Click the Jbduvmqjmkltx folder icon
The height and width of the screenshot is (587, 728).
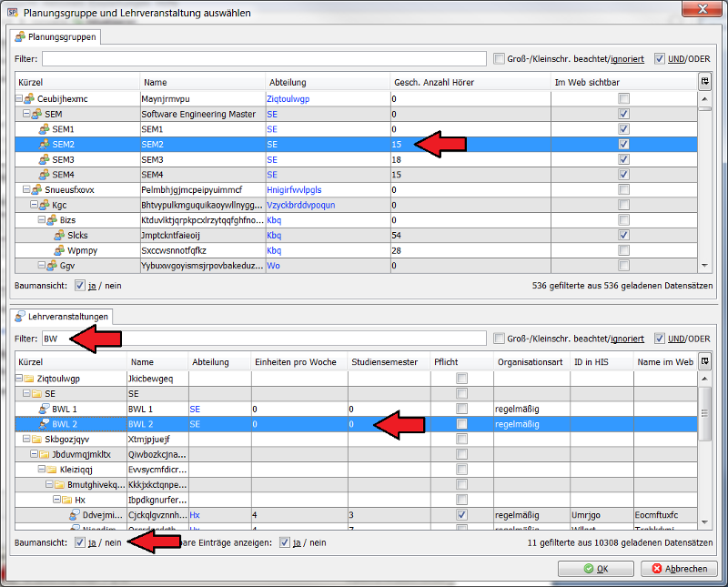coord(44,454)
